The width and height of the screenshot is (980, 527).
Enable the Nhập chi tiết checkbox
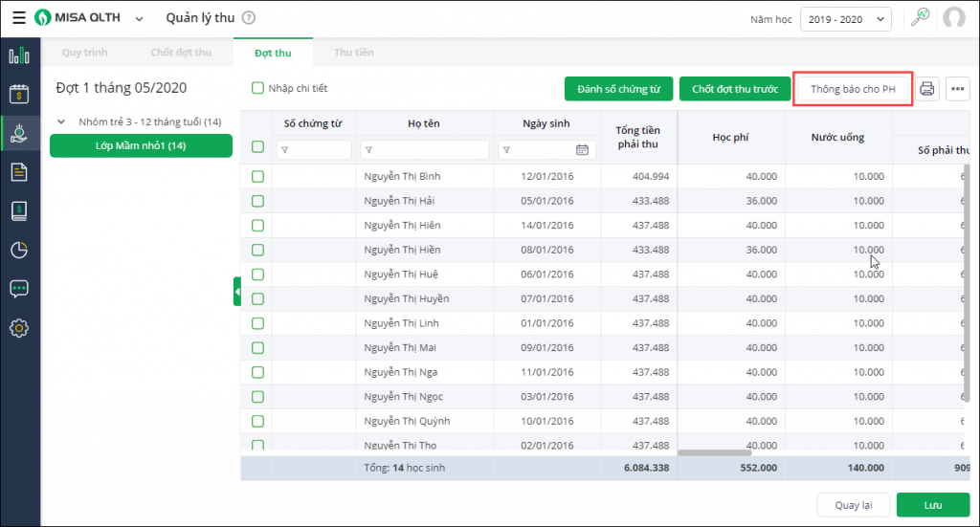(x=257, y=88)
